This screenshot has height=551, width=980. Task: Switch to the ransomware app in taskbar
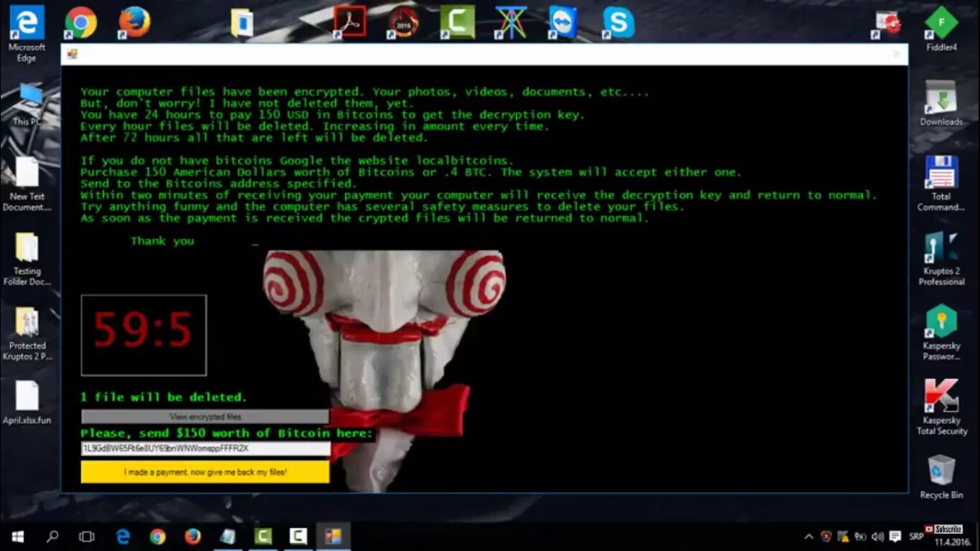click(x=334, y=537)
